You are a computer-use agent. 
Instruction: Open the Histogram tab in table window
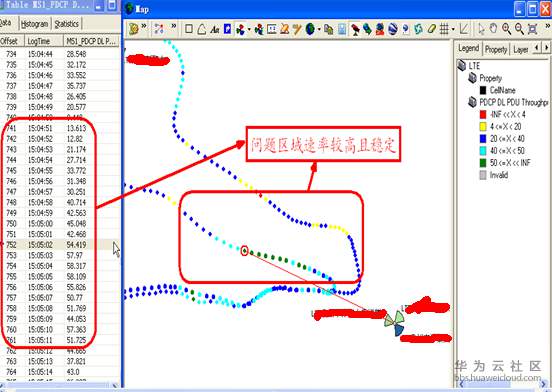34,24
